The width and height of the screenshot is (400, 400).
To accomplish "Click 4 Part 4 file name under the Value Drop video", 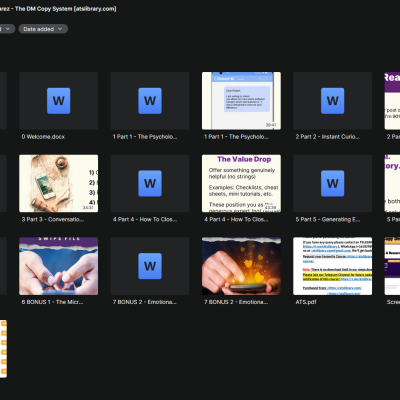I will 236,219.
